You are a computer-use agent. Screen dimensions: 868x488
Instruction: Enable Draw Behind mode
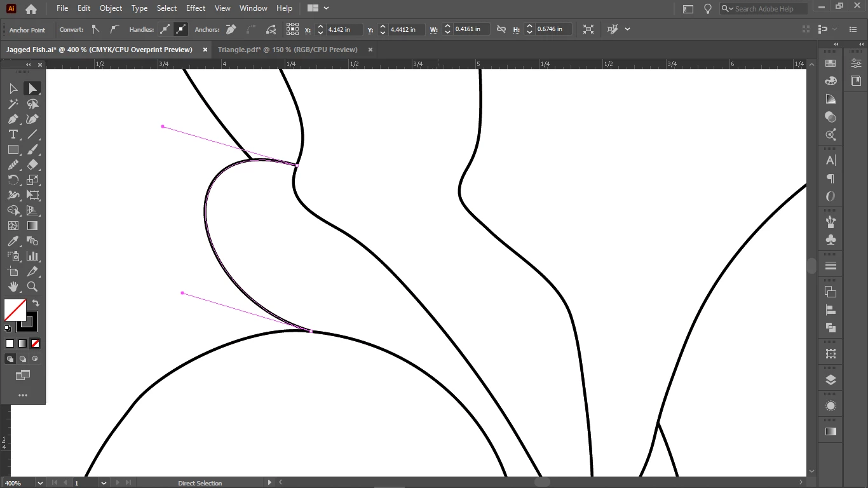click(x=23, y=359)
